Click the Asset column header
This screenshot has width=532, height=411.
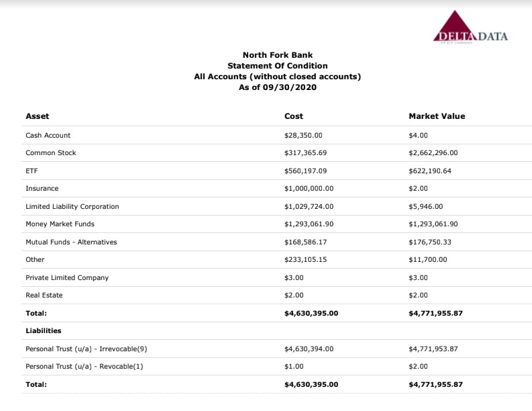tap(38, 116)
